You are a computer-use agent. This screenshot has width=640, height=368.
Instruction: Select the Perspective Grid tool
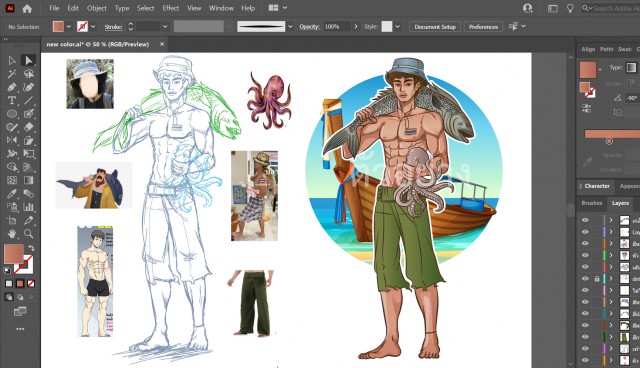point(28,167)
